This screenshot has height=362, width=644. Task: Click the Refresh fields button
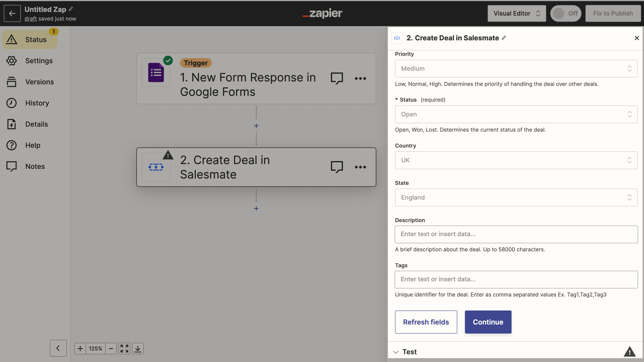click(426, 322)
